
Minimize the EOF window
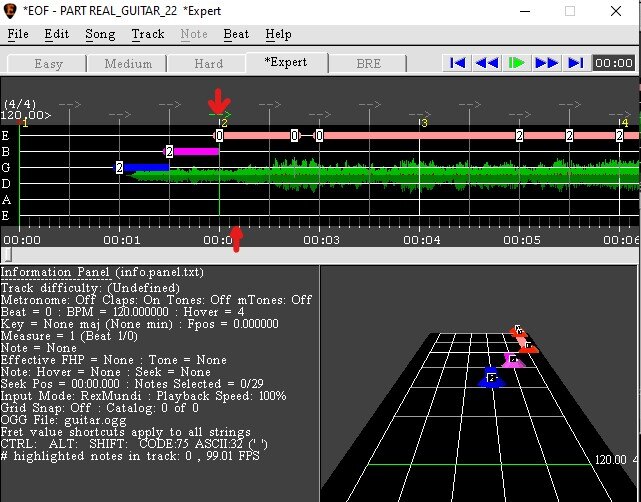[525, 11]
